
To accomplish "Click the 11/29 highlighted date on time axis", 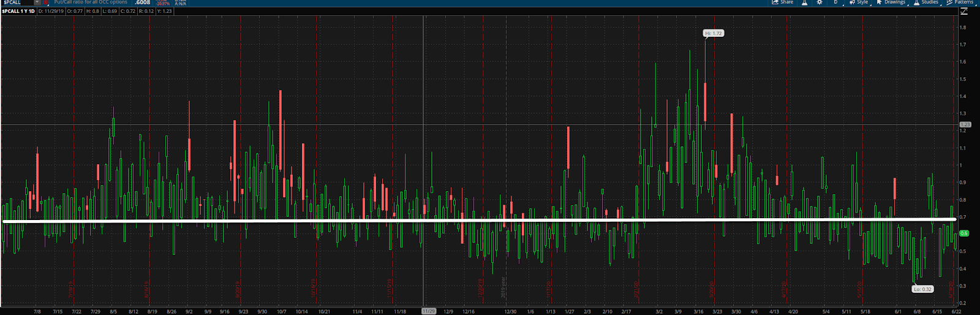I will tap(429, 311).
